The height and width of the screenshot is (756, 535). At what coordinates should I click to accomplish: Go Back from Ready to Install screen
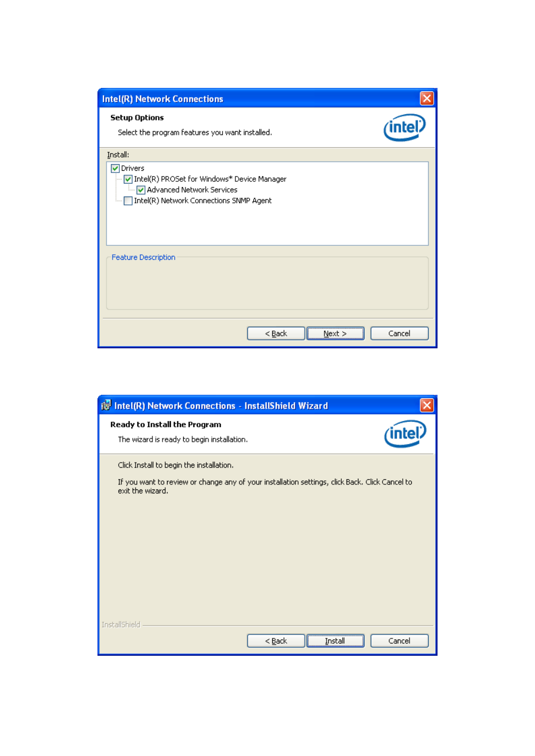[x=276, y=641]
